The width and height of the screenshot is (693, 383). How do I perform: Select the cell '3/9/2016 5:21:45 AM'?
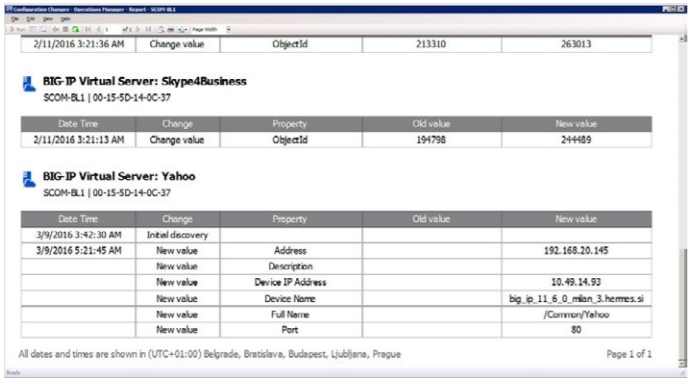(x=79, y=251)
